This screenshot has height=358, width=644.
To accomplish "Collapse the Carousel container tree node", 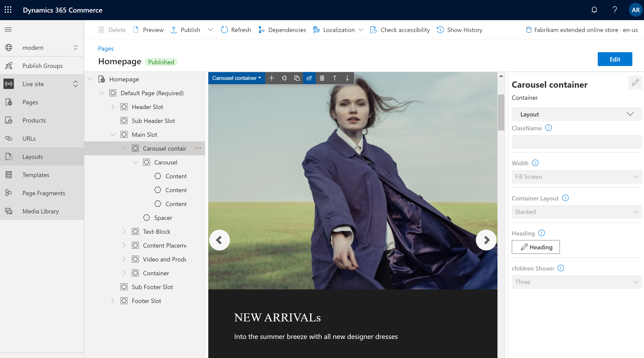I will [x=124, y=148].
